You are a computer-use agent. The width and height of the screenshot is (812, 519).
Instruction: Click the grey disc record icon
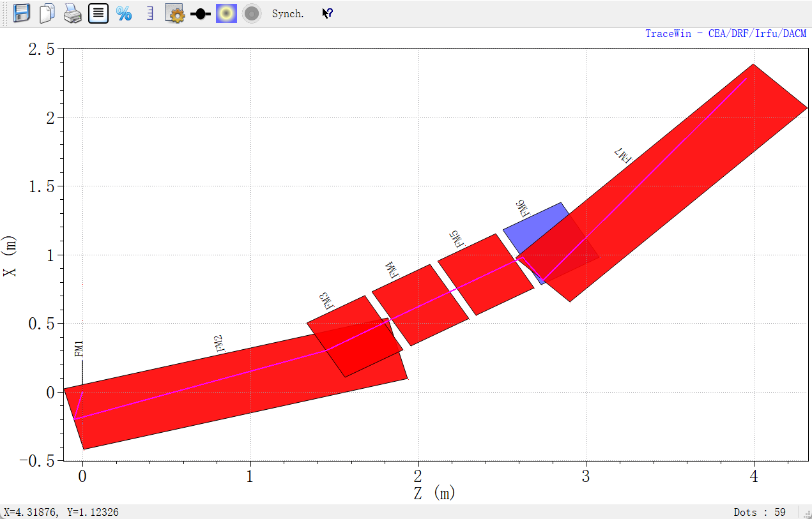pos(252,13)
